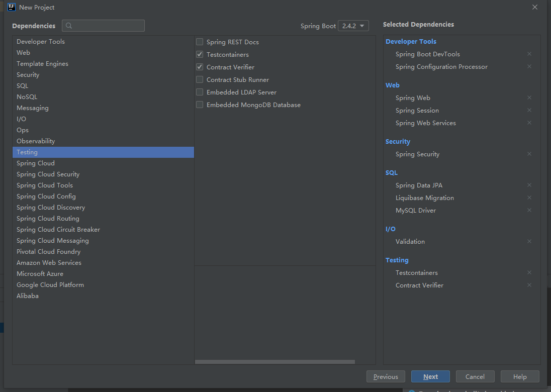Select Spring Cloud Routing category
551x392 pixels.
pyautogui.click(x=103, y=219)
